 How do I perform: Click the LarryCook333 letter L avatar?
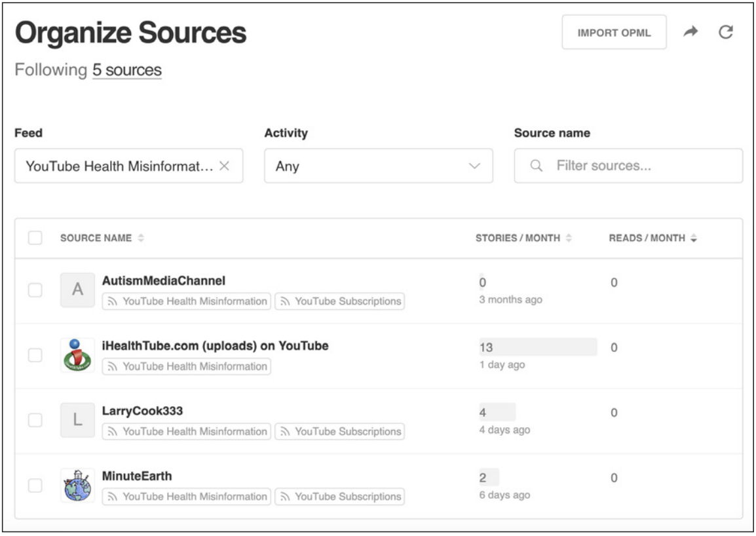(77, 420)
